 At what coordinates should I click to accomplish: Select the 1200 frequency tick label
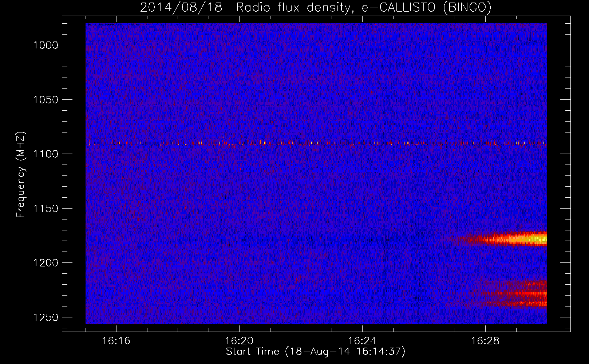click(46, 263)
